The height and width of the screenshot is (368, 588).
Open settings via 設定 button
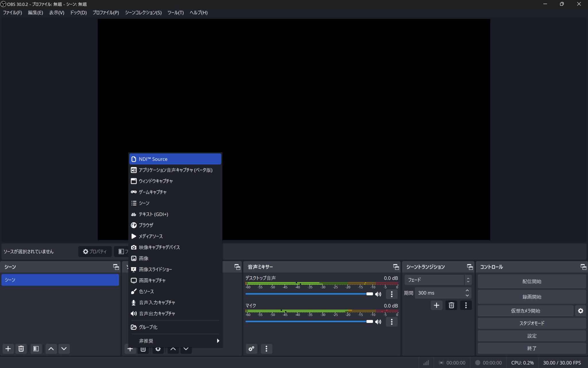[x=531, y=336]
